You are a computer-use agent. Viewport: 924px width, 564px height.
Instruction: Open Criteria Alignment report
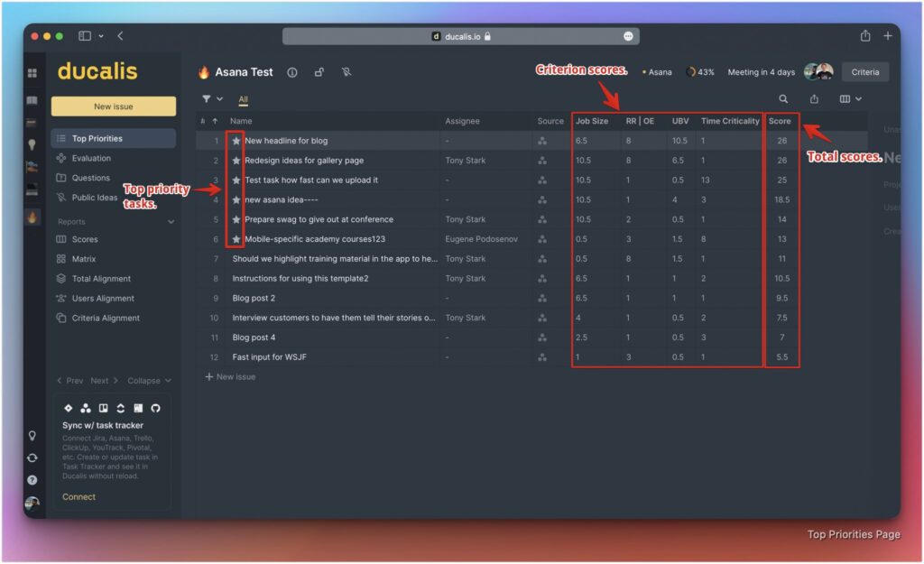tap(106, 318)
